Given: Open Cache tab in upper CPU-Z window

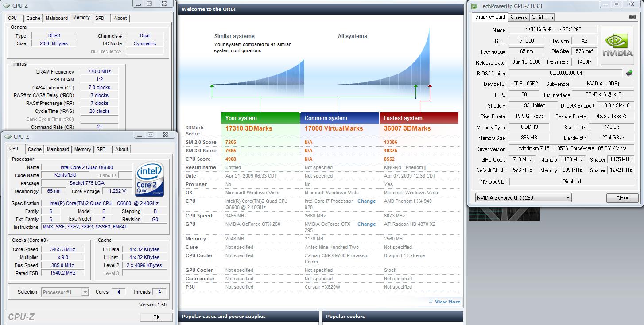Looking at the screenshot, I should point(33,18).
